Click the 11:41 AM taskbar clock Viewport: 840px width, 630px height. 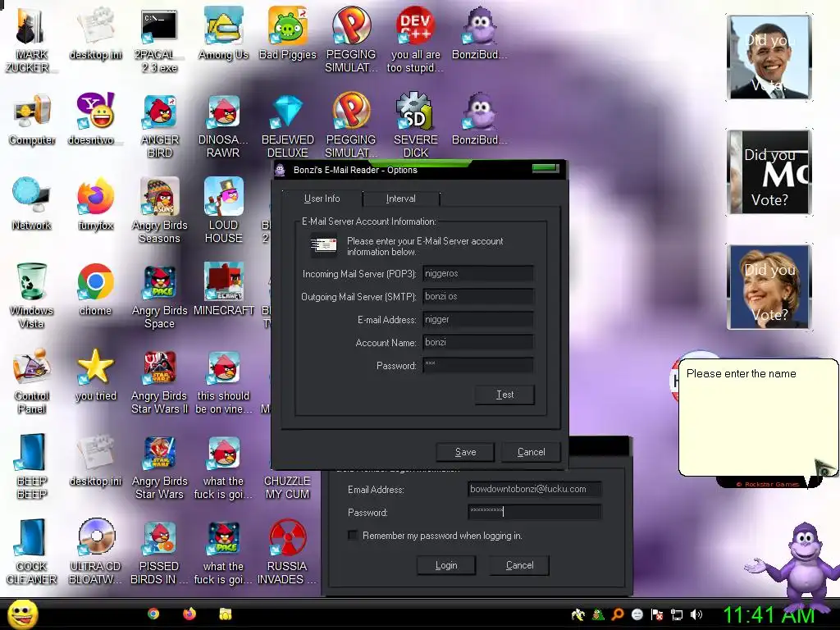point(769,615)
